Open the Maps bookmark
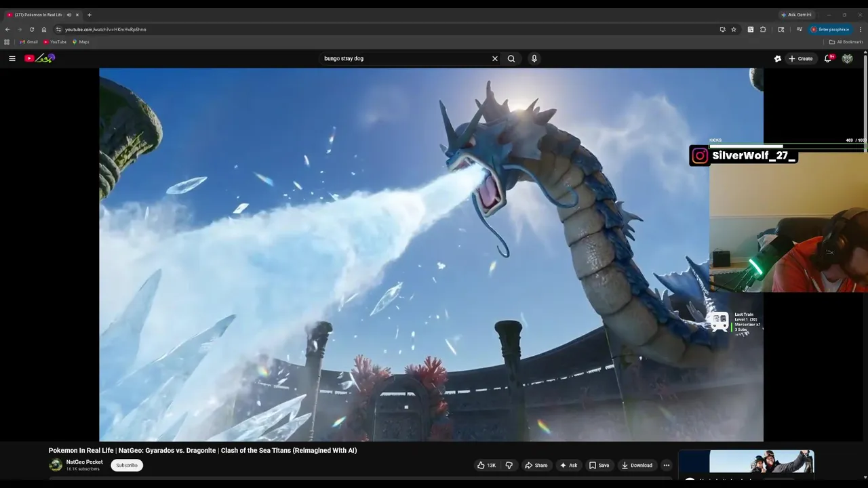The width and height of the screenshot is (868, 488). 81,42
